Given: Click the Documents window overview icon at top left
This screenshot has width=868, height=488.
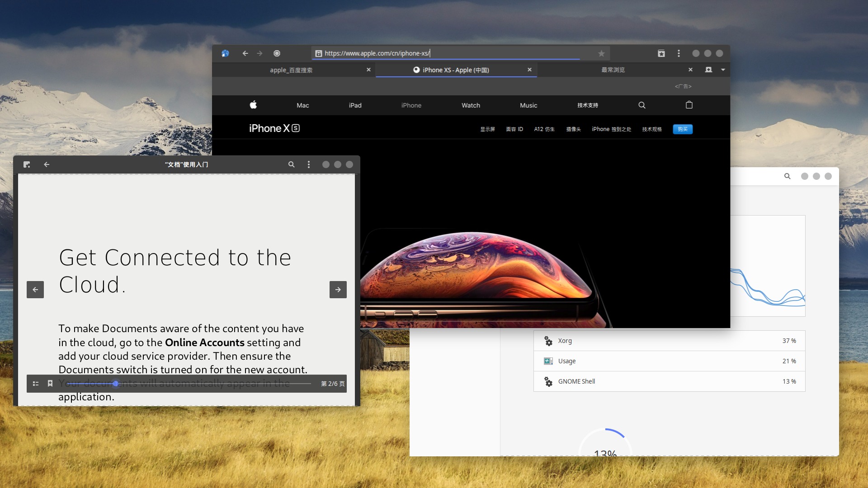Looking at the screenshot, I should tap(27, 164).
